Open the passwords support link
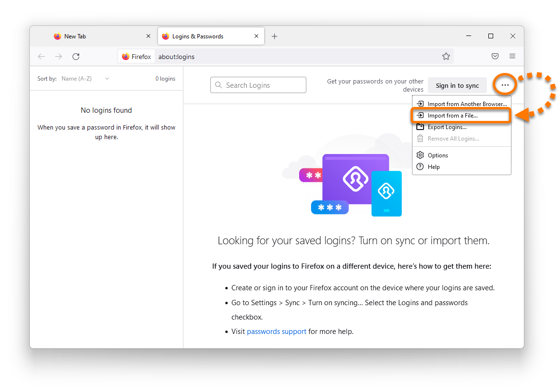558x392 pixels. (277, 332)
